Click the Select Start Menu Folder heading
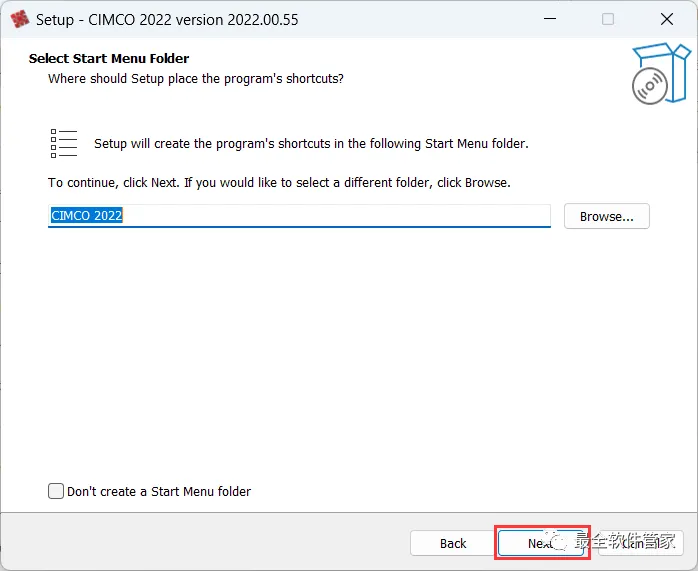Image resolution: width=698 pixels, height=571 pixels. coord(109,58)
